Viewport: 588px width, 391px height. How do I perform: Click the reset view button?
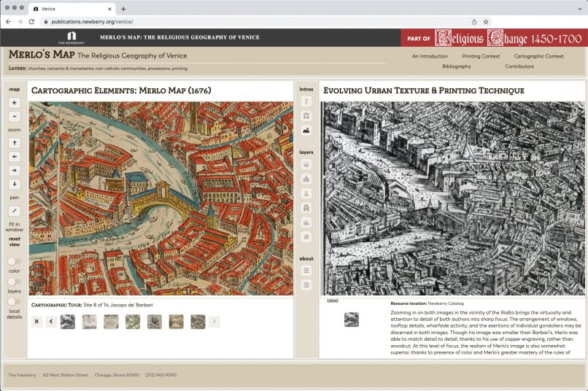(15, 241)
